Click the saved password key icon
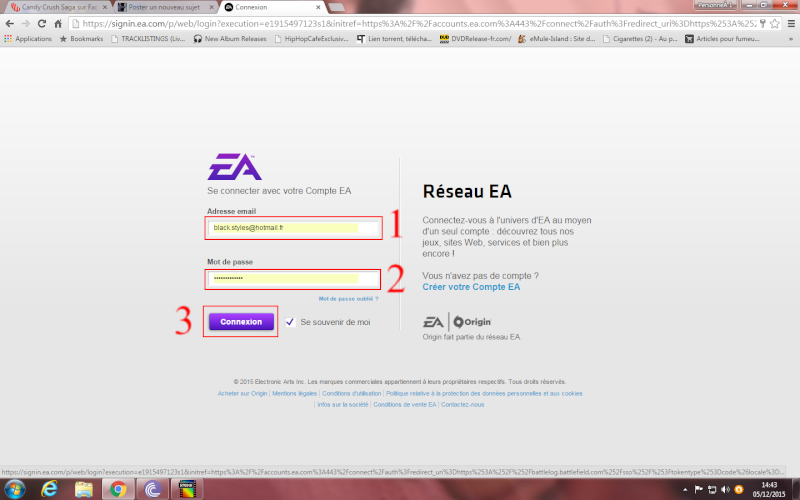This screenshot has height=500, width=800. pyautogui.click(x=763, y=23)
